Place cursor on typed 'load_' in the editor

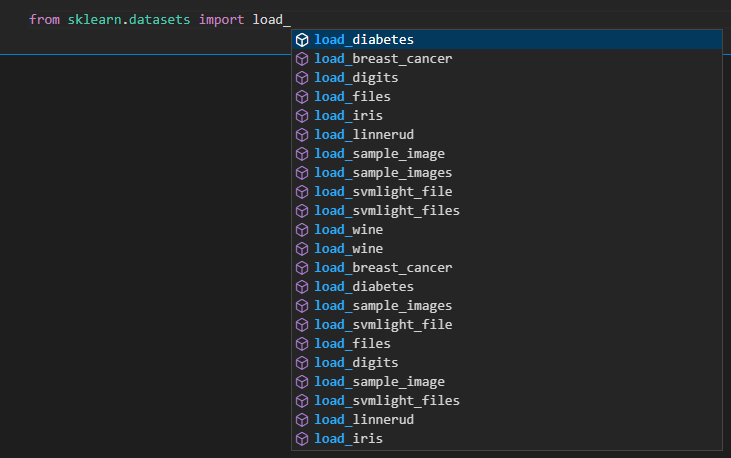272,20
